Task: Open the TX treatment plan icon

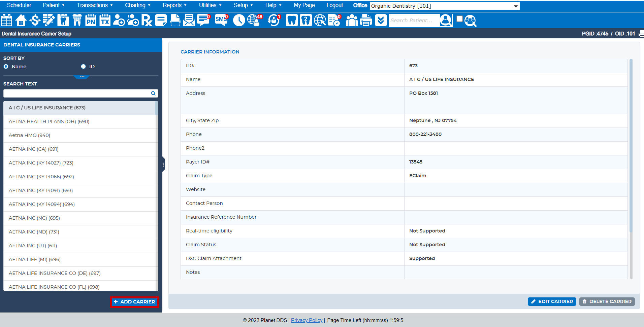Action: coord(105,21)
